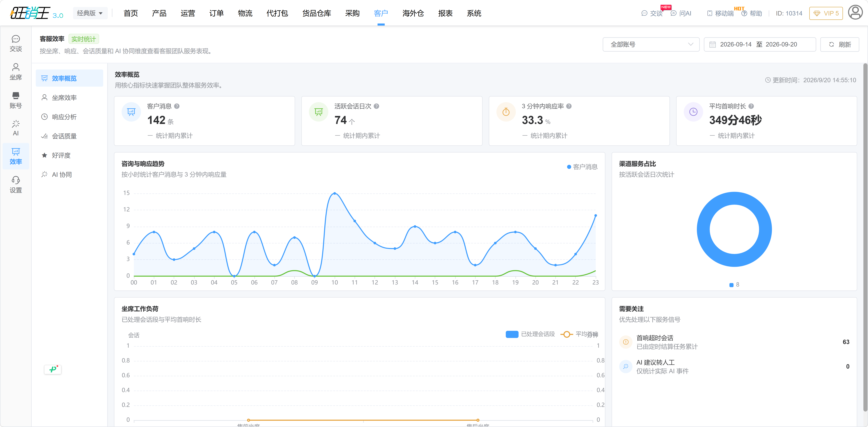Open the 全部账号 account dropdown
868x427 pixels.
tap(651, 44)
